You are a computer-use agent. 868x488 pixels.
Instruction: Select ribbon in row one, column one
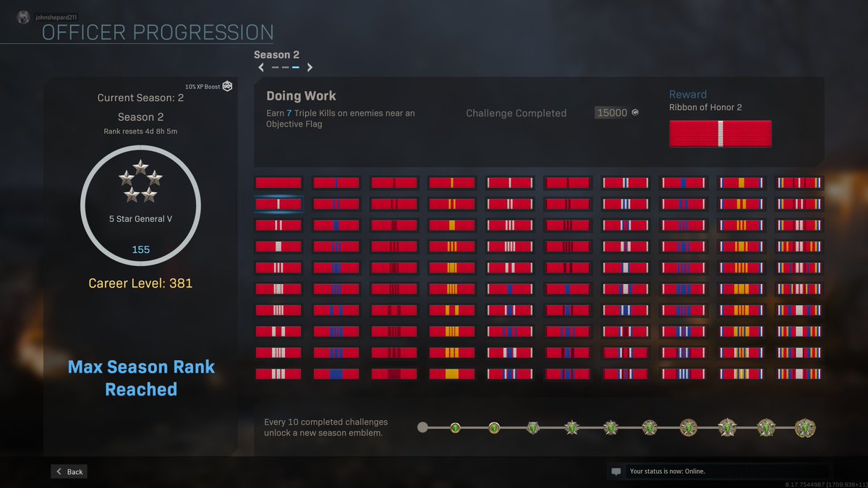[278, 183]
